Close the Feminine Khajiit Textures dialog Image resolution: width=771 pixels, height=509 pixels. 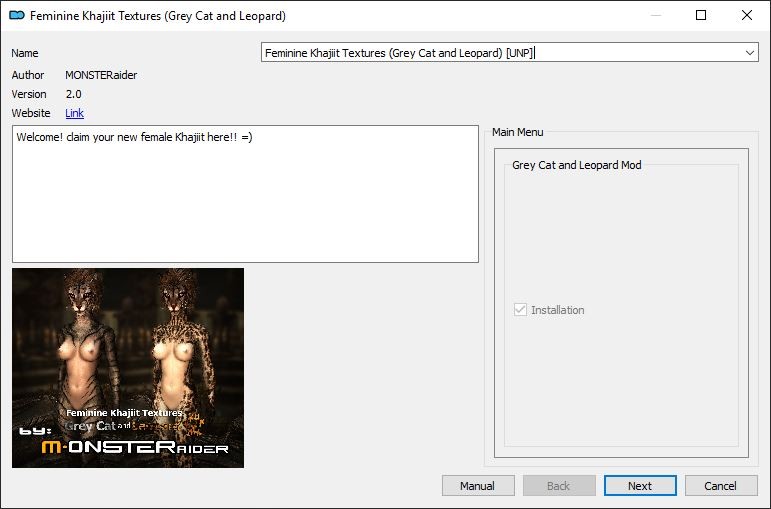[747, 16]
